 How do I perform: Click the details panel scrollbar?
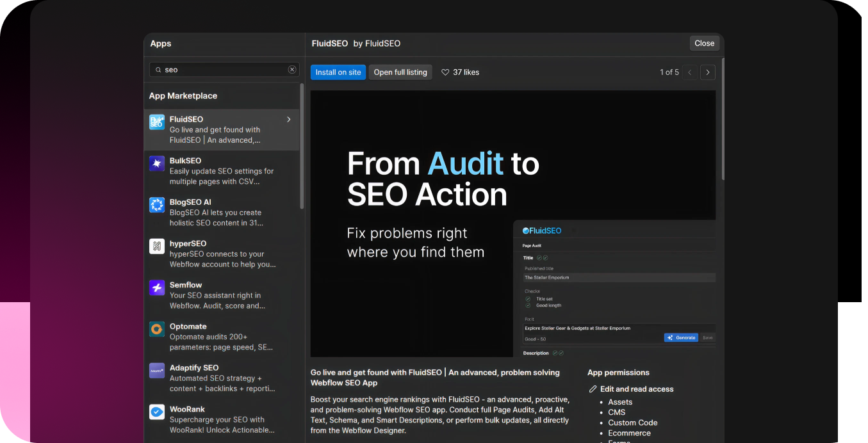723,118
